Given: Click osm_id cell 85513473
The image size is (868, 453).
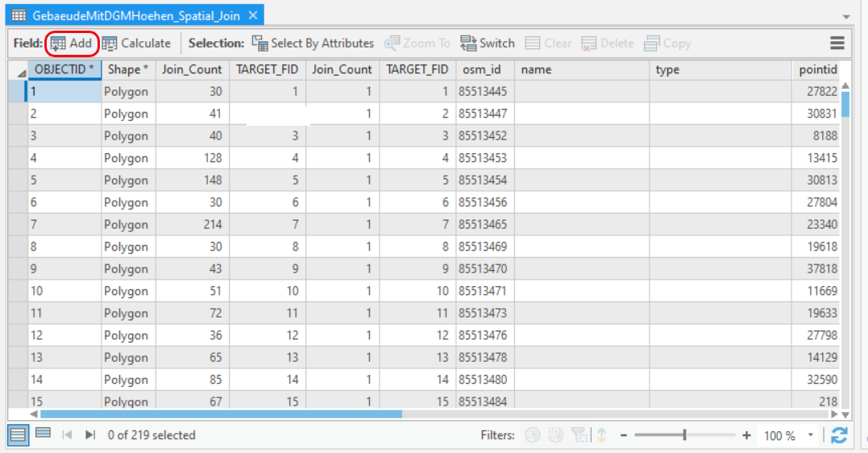Looking at the screenshot, I should [485, 313].
